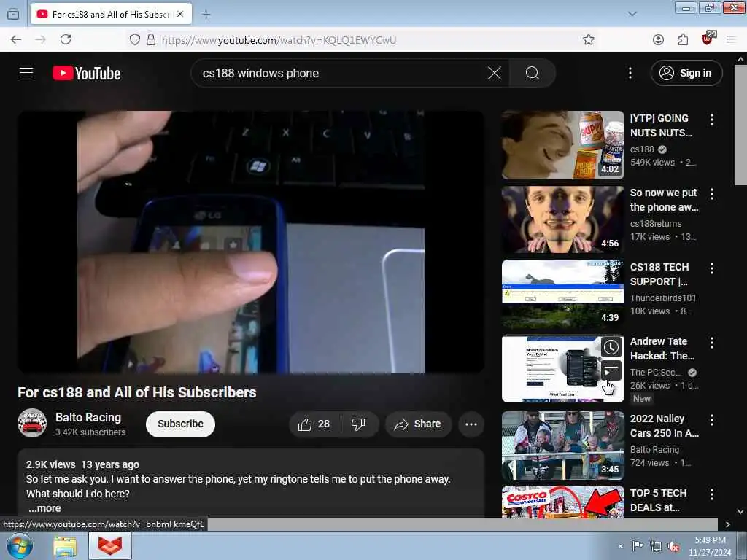Viewport: 747px width, 560px height.
Task: Open File Explorer from taskbar
Action: point(65,546)
